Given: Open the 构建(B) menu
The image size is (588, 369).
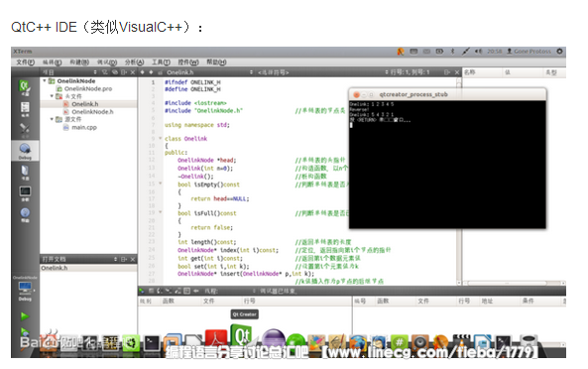Looking at the screenshot, I should click(79, 61).
